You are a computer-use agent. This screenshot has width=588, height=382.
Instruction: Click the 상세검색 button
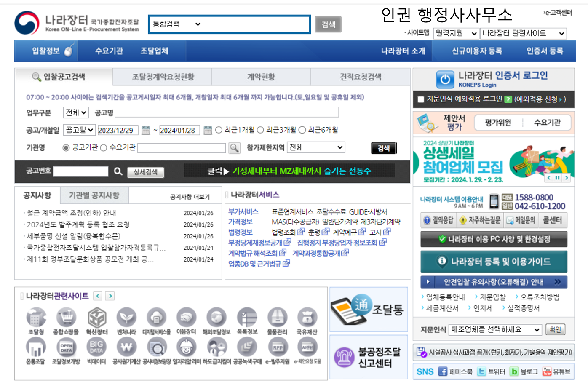point(145,172)
